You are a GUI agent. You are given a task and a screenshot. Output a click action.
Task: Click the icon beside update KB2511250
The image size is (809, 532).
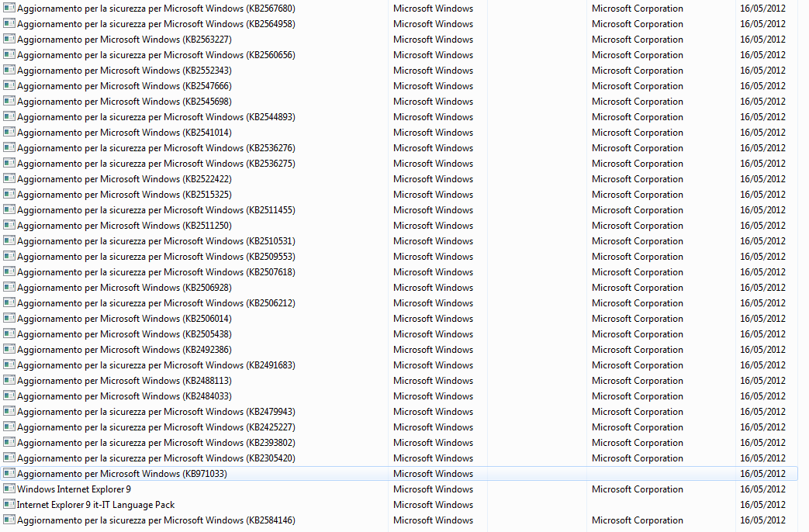[x=9, y=224]
